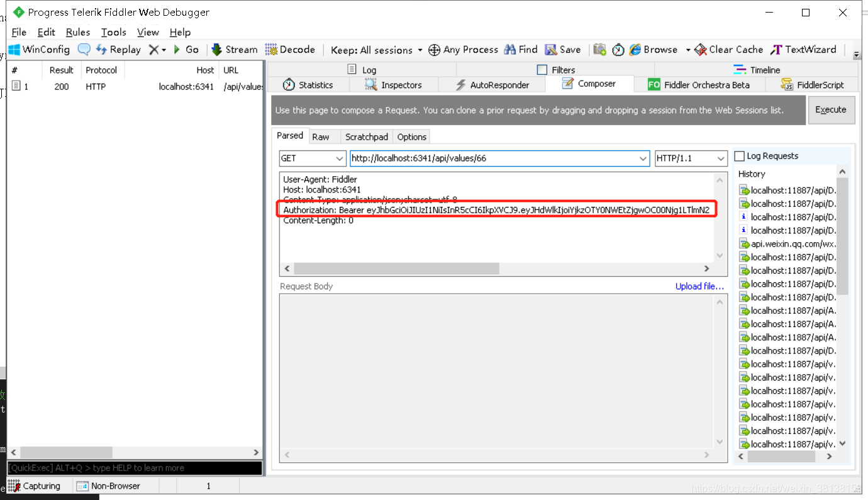The width and height of the screenshot is (868, 500).
Task: Switch to the Inspectors tab
Action: click(393, 85)
